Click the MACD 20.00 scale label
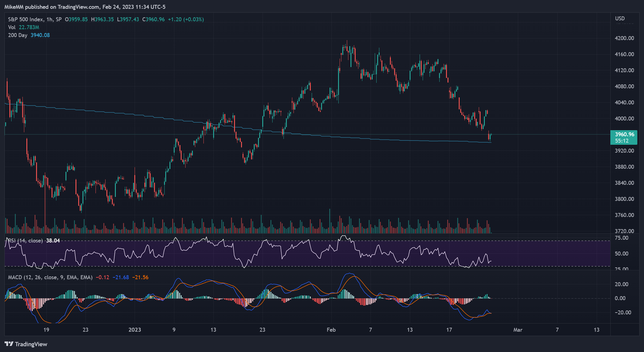644x352 pixels. click(621, 284)
